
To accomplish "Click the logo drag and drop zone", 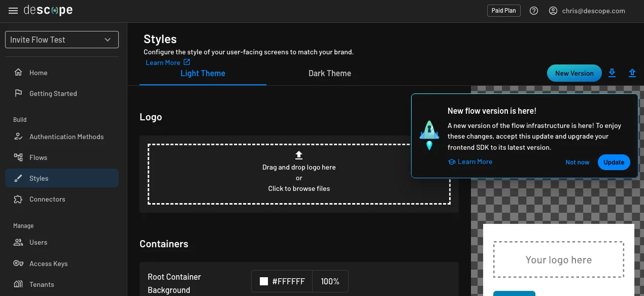I will coord(299,174).
